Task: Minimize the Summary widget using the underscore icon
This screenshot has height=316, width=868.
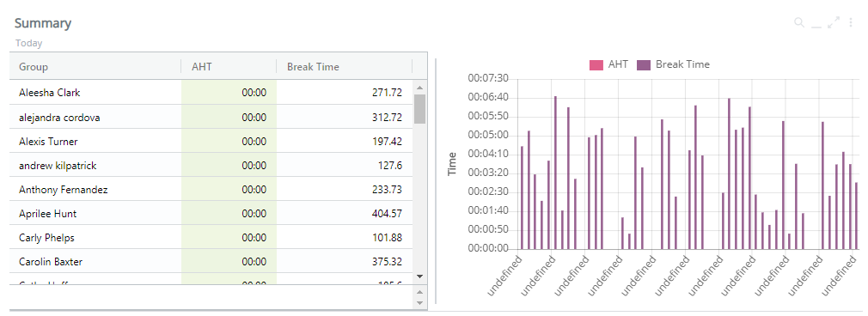Action: [816, 22]
